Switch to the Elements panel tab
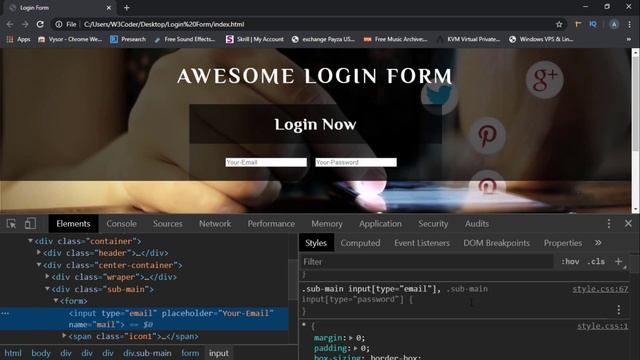640x360 pixels. point(73,224)
